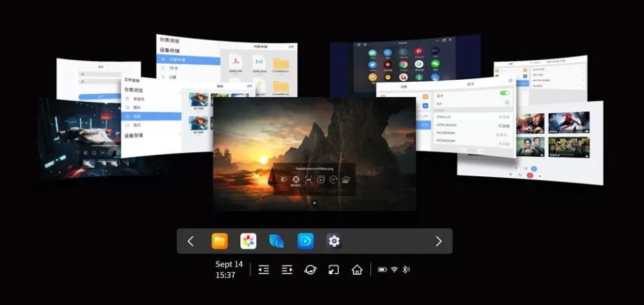Click the indent-left icon in the status bar
The image size is (644, 305).
[x=264, y=269]
